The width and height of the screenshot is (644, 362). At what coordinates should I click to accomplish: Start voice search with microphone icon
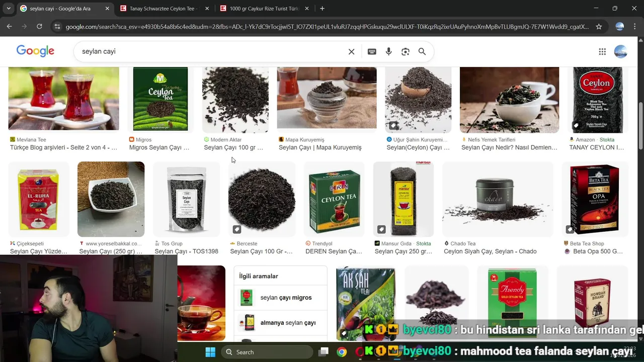pyautogui.click(x=388, y=51)
